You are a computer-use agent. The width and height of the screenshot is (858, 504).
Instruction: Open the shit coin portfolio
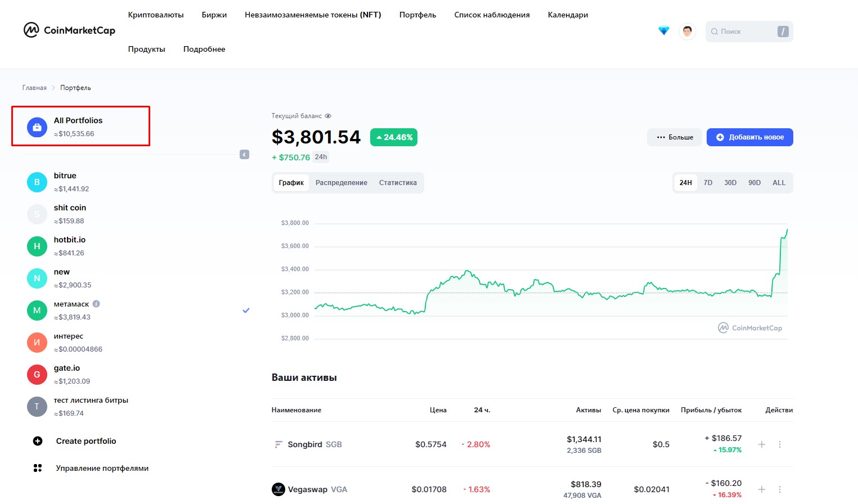pos(138,214)
